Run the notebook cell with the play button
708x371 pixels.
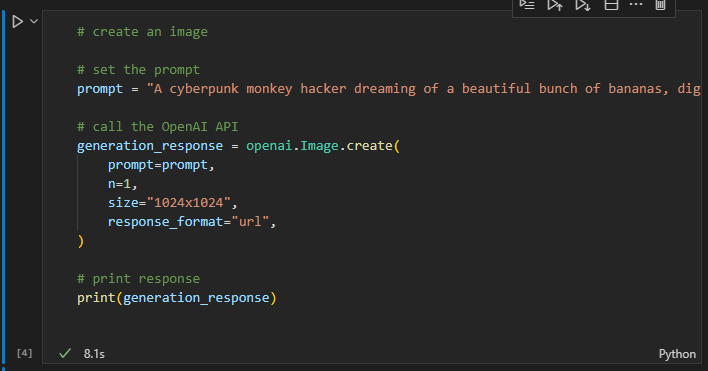[x=17, y=21]
